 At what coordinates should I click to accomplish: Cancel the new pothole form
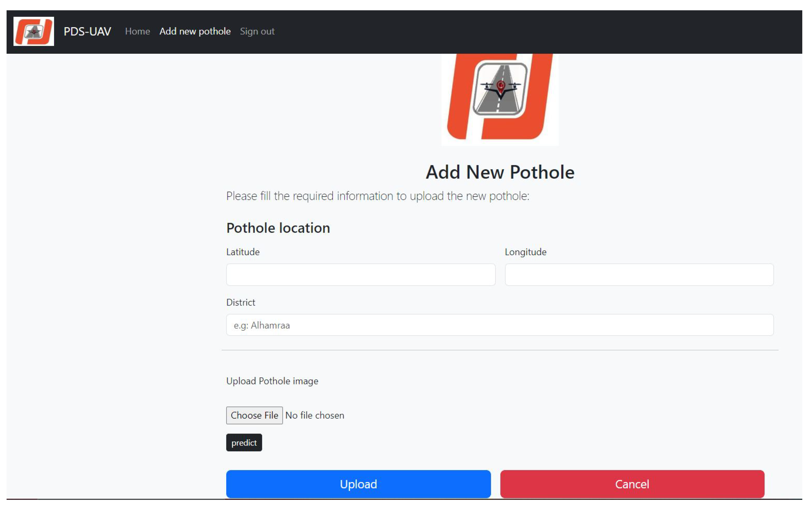[x=632, y=484]
